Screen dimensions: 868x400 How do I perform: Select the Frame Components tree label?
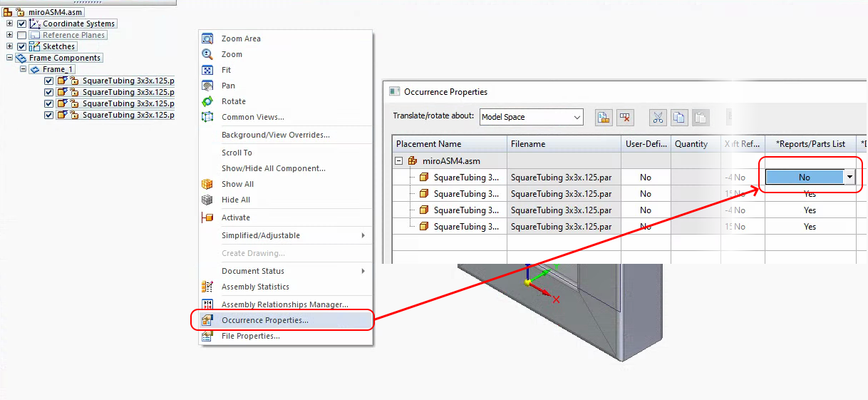[x=65, y=58]
